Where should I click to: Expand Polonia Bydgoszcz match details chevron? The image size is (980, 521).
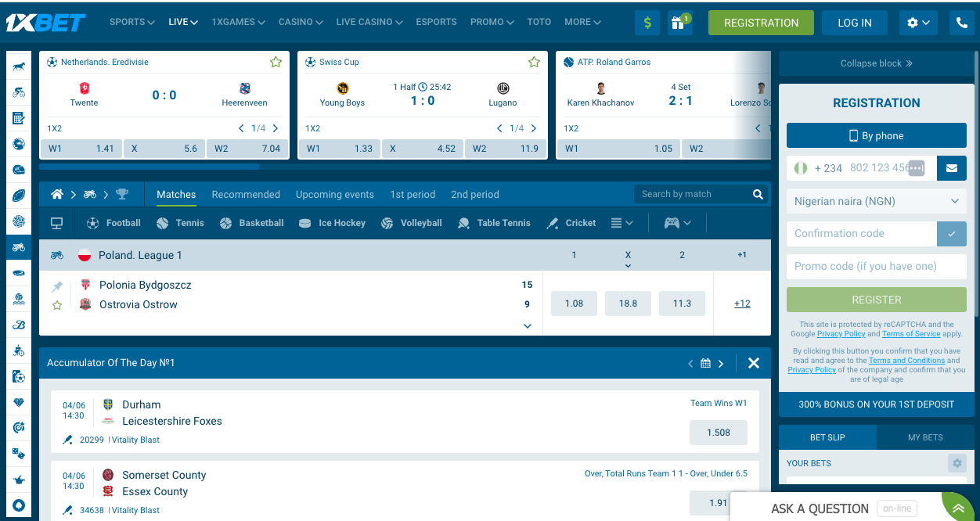pyautogui.click(x=528, y=326)
